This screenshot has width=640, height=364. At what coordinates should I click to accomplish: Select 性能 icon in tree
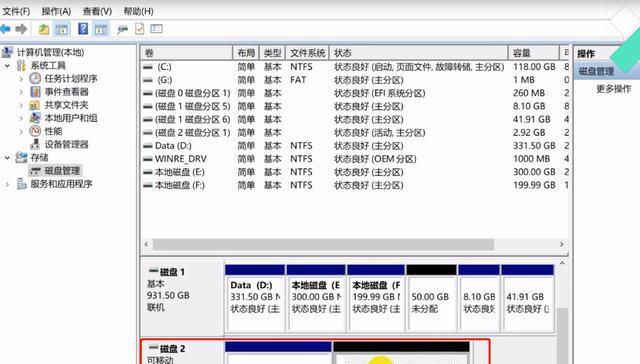[35, 131]
